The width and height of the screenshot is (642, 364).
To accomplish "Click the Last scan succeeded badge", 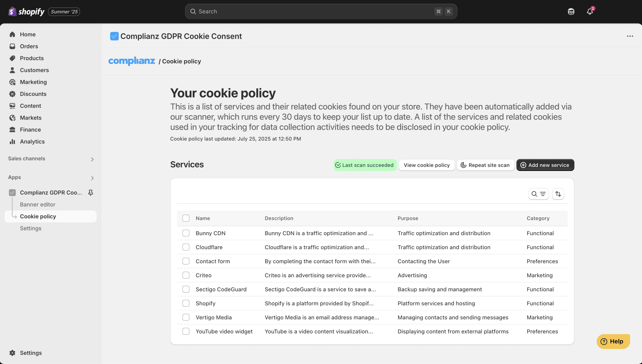I will pos(365,165).
